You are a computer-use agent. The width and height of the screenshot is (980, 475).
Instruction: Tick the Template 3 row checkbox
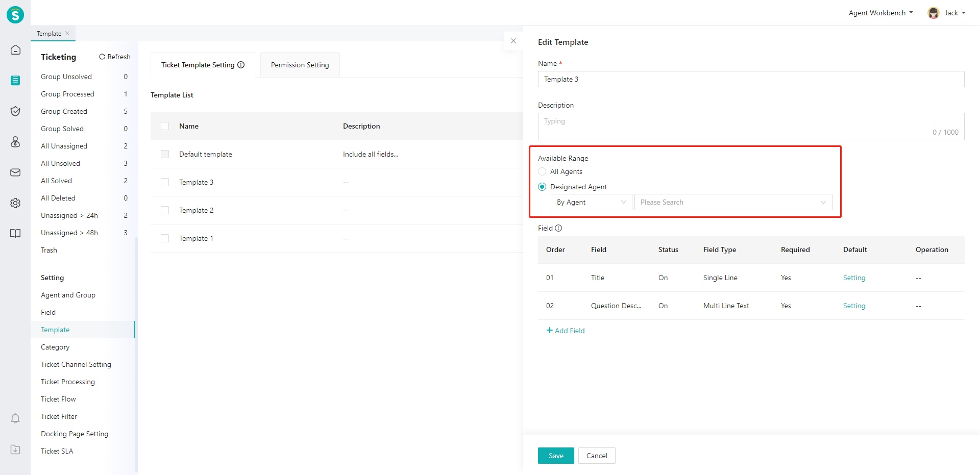(x=165, y=182)
